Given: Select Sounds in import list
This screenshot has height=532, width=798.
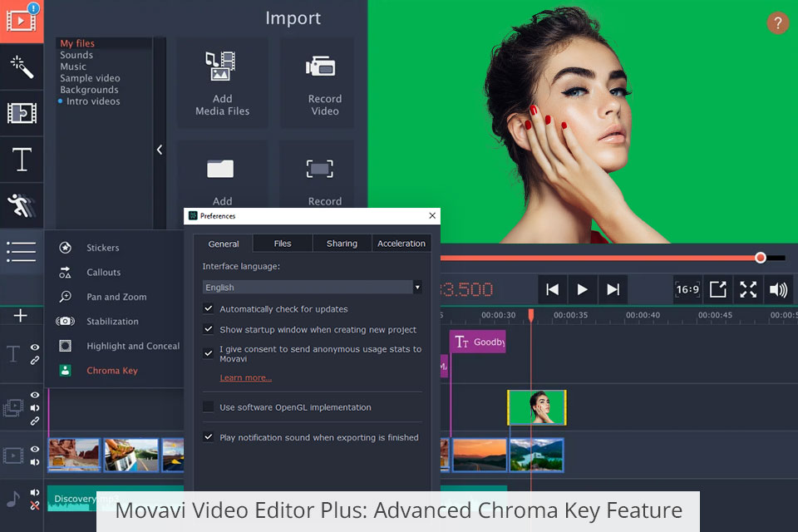Looking at the screenshot, I should click(x=76, y=55).
